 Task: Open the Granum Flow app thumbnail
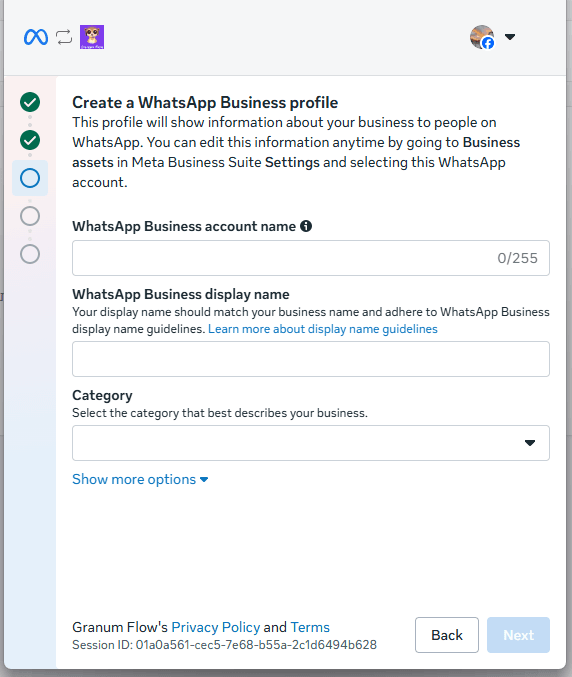point(92,37)
